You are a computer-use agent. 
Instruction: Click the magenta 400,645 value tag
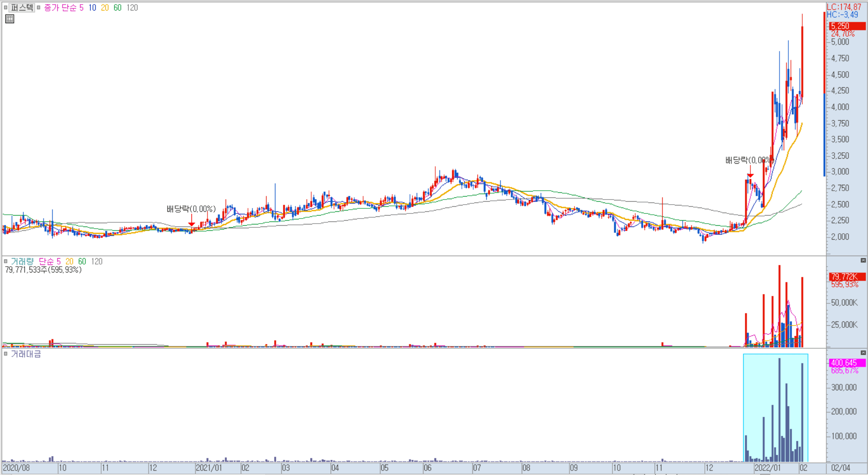pyautogui.click(x=847, y=363)
